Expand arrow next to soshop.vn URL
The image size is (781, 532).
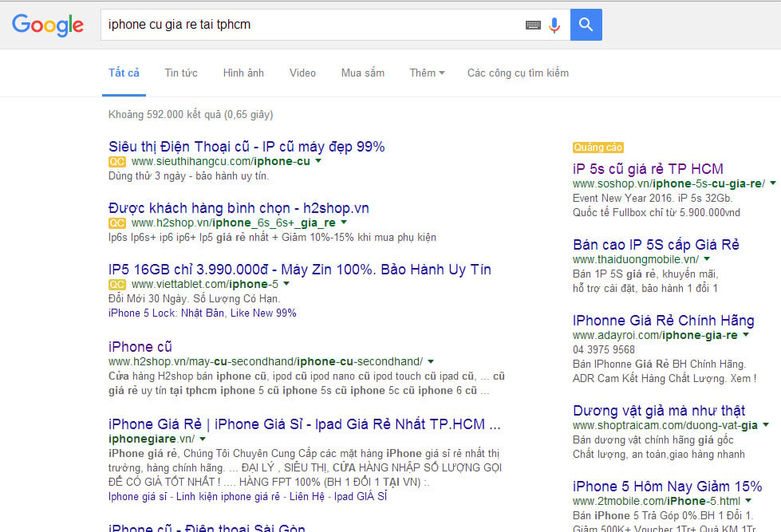tap(773, 183)
